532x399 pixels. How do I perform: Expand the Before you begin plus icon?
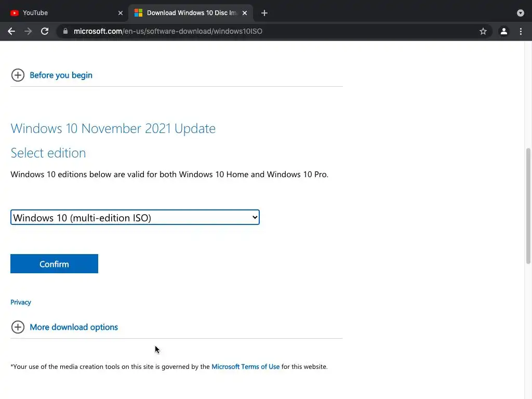(18, 75)
